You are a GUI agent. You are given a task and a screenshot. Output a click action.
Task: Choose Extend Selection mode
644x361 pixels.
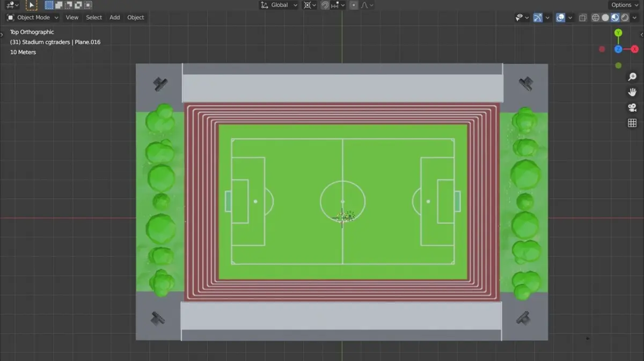(59, 5)
